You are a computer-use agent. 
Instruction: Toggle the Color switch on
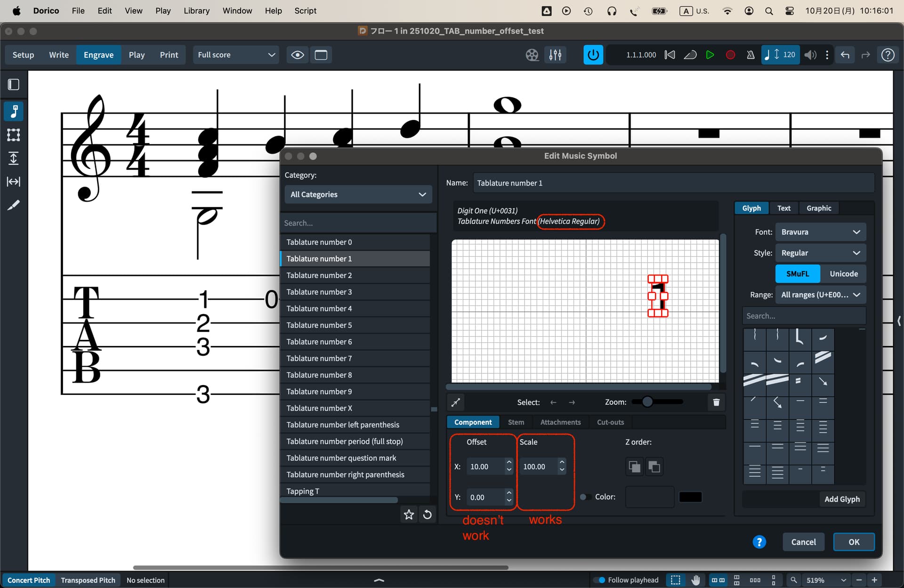coord(585,497)
